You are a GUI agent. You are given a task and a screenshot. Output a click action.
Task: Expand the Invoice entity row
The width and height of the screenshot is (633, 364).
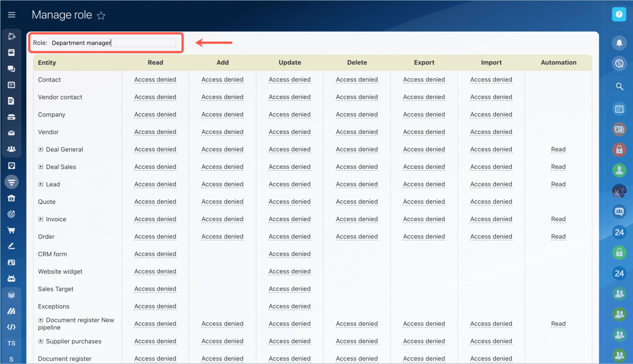coord(41,219)
